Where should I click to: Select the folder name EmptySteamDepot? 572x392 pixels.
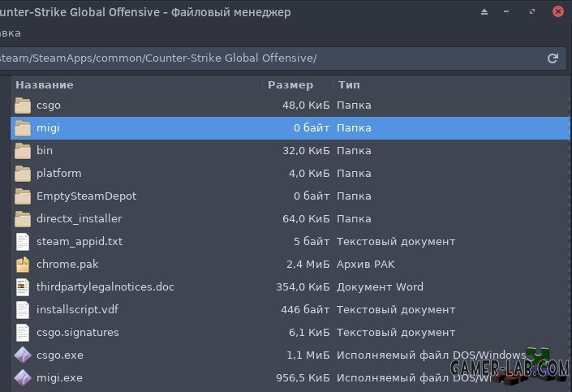(x=87, y=196)
